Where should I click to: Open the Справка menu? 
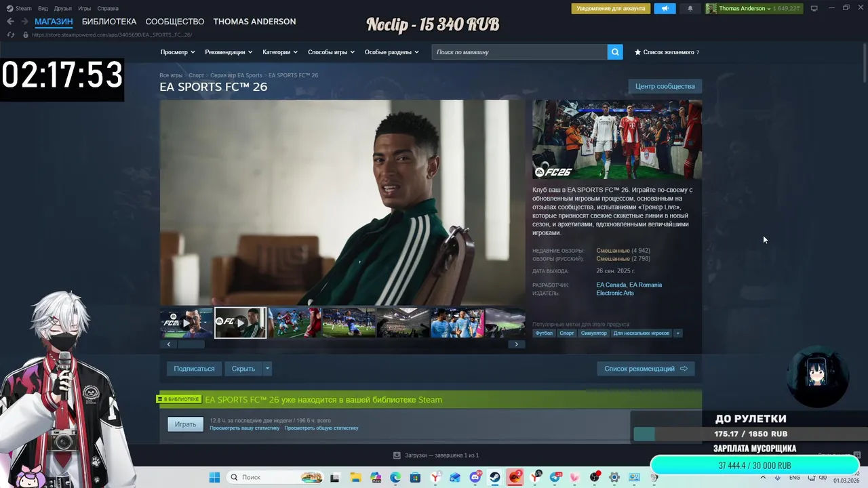[108, 8]
